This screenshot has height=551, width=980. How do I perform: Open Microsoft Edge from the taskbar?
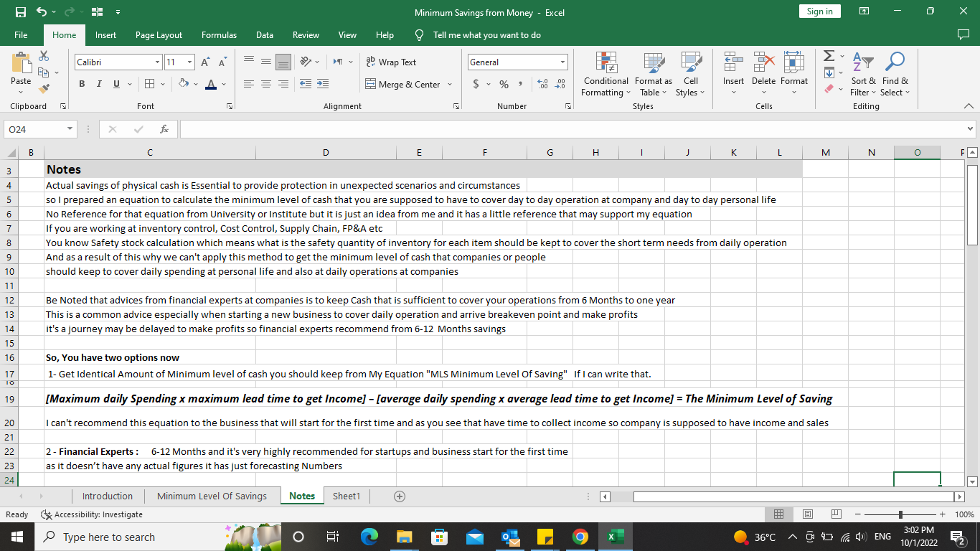369,537
